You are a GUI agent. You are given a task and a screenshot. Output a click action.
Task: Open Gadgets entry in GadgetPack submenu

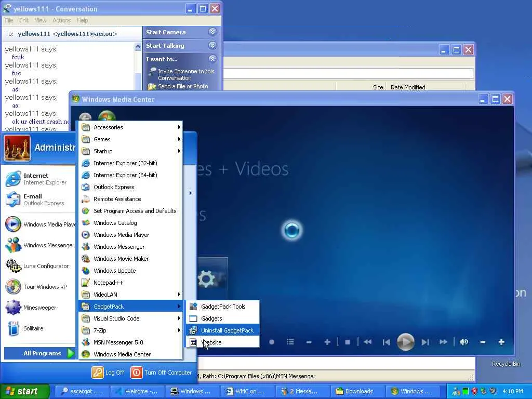[222, 318]
